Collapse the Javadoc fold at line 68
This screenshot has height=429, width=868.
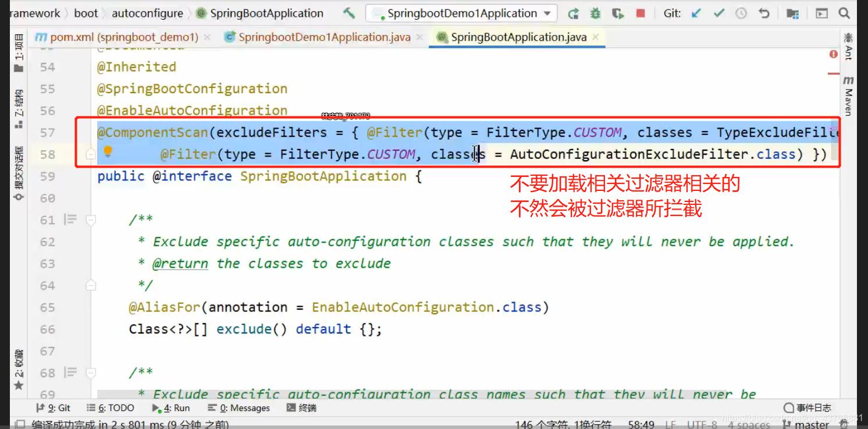point(90,373)
